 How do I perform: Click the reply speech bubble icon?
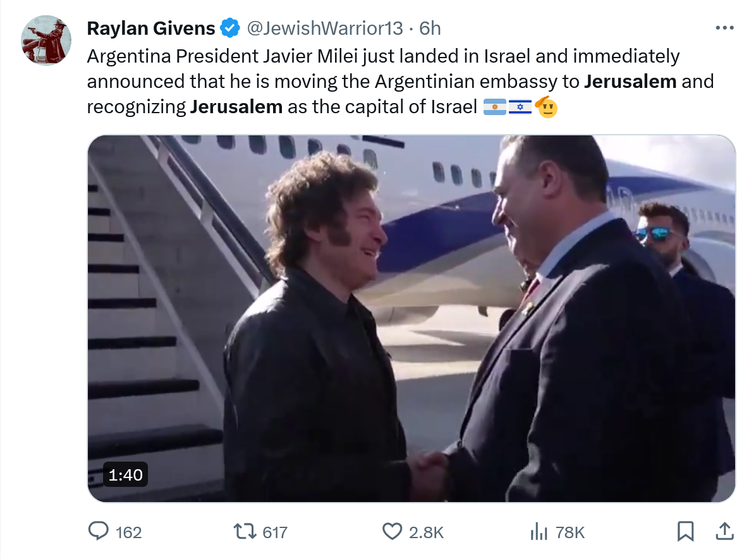click(98, 532)
